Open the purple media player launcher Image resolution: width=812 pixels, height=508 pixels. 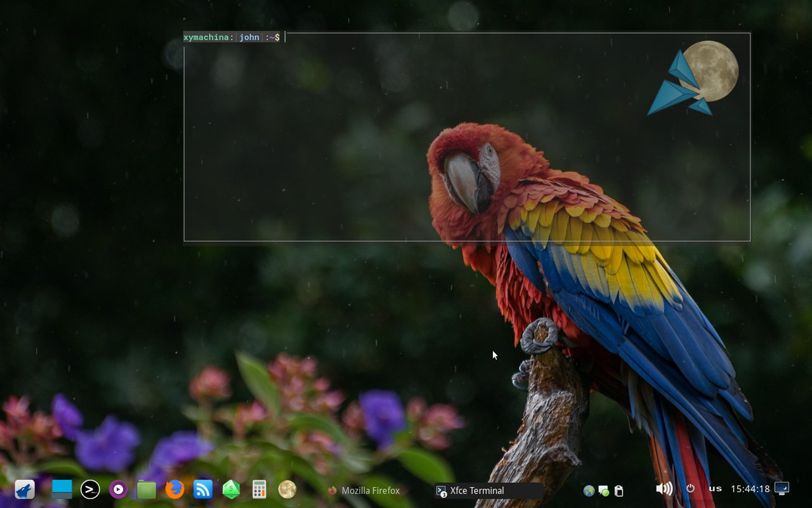pyautogui.click(x=118, y=490)
